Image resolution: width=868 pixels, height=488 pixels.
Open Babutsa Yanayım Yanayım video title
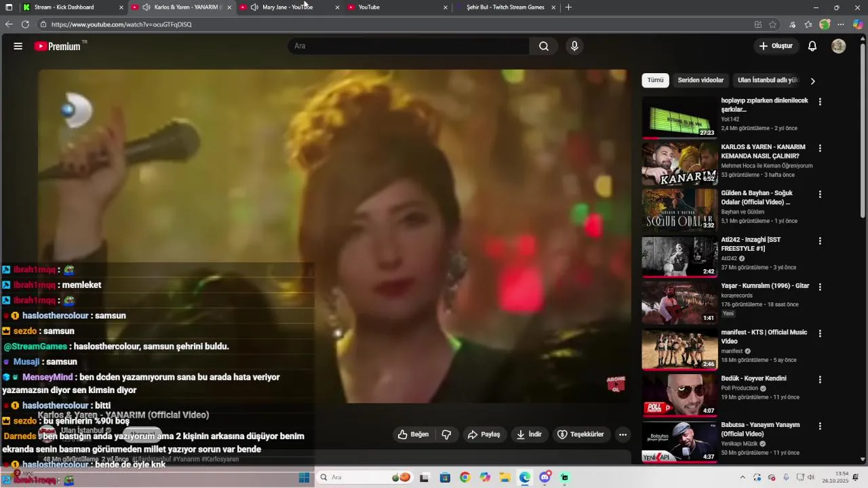click(x=760, y=429)
